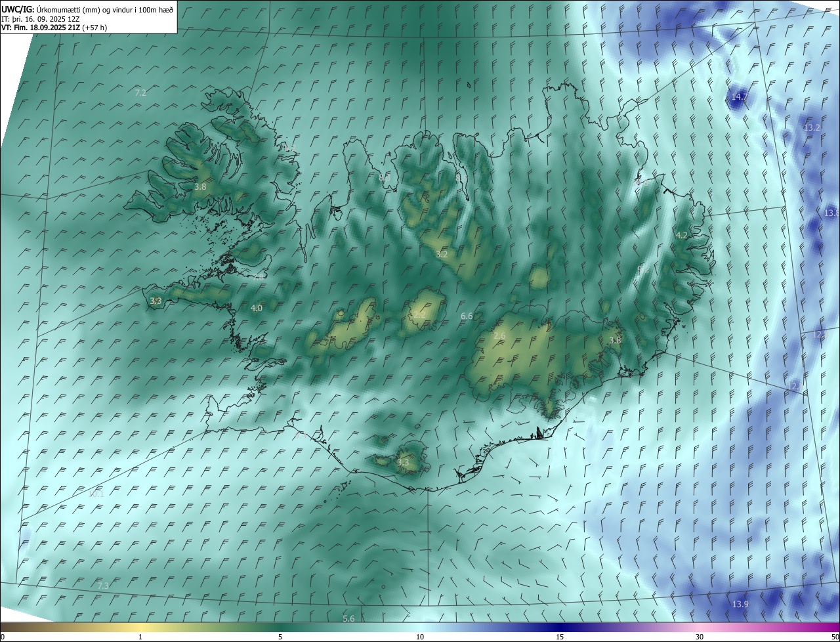This screenshot has height=642, width=840.
Task: Click the pale yellow segment of the color bar
Action: pyautogui.click(x=140, y=628)
